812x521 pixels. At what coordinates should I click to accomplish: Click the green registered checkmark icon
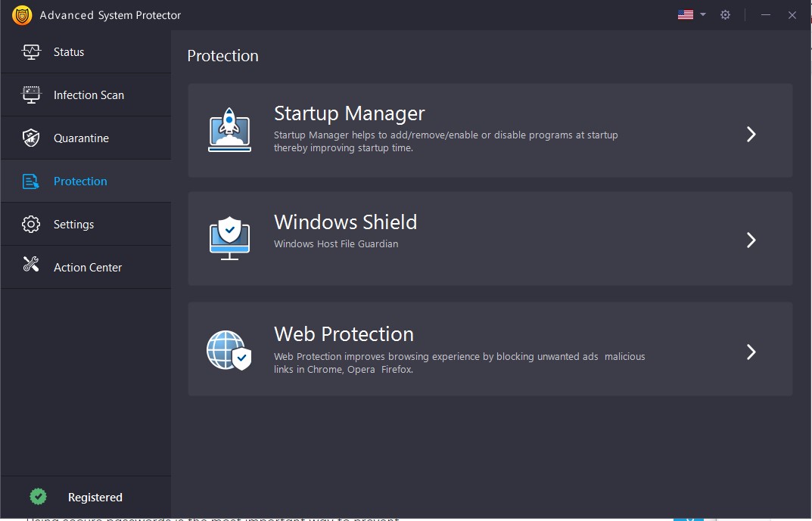pyautogui.click(x=38, y=496)
